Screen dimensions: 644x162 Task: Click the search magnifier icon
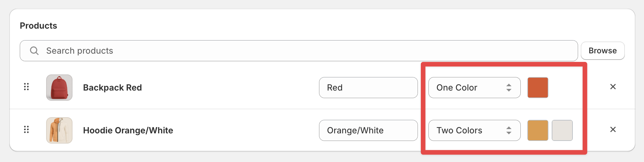tap(34, 51)
